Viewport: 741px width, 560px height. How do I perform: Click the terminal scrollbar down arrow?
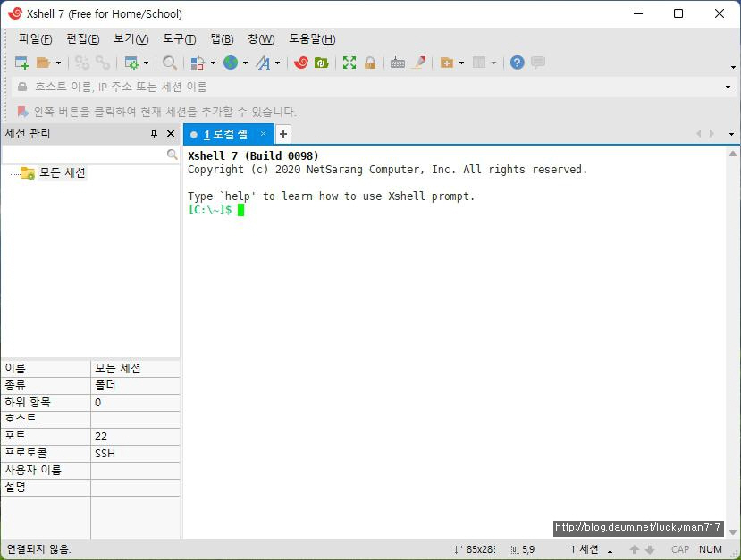click(x=732, y=532)
